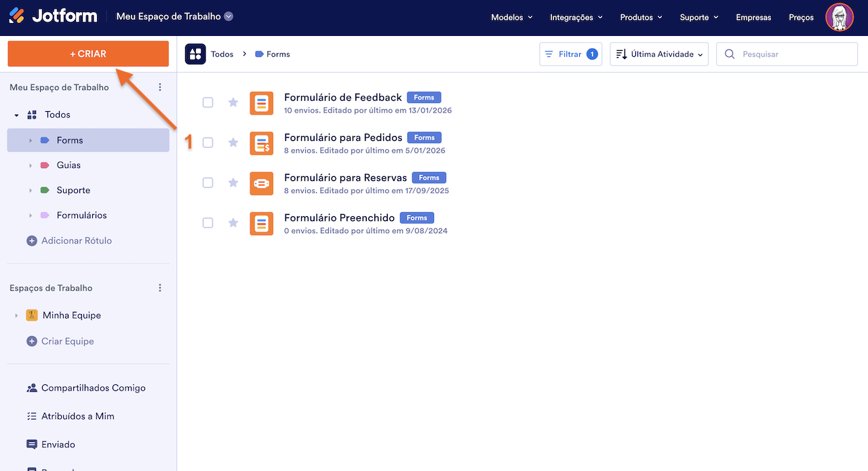Open the Integrações menu

pyautogui.click(x=576, y=18)
